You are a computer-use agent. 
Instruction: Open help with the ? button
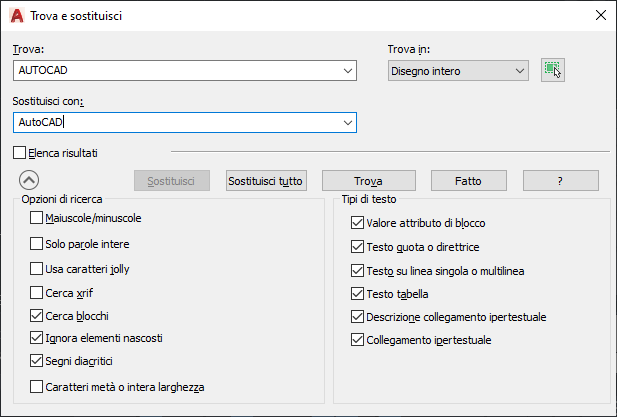561,181
